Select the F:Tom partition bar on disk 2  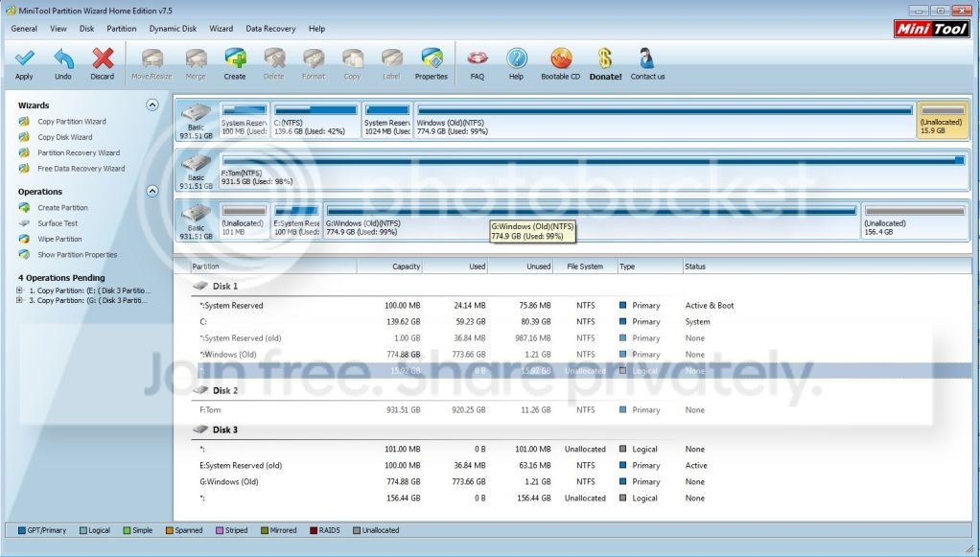click(593, 170)
